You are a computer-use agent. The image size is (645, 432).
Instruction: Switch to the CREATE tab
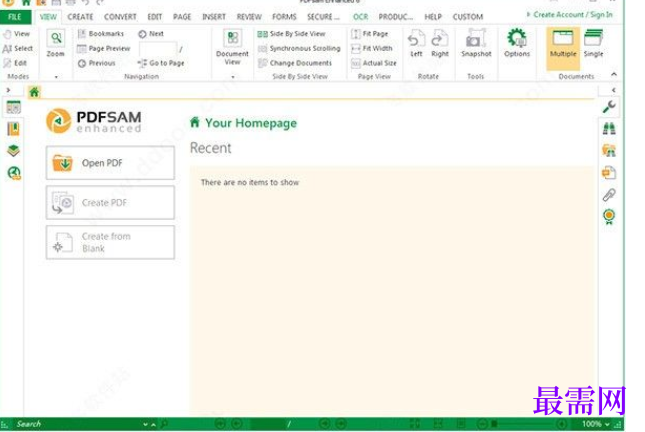[80, 17]
